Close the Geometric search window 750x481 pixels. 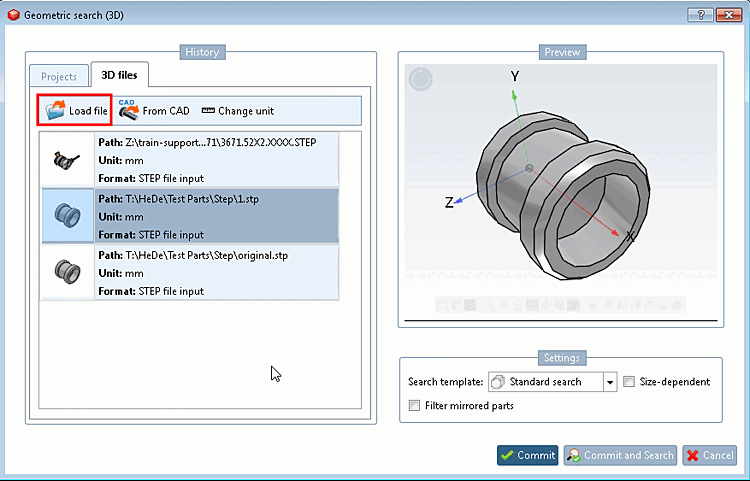(x=729, y=15)
